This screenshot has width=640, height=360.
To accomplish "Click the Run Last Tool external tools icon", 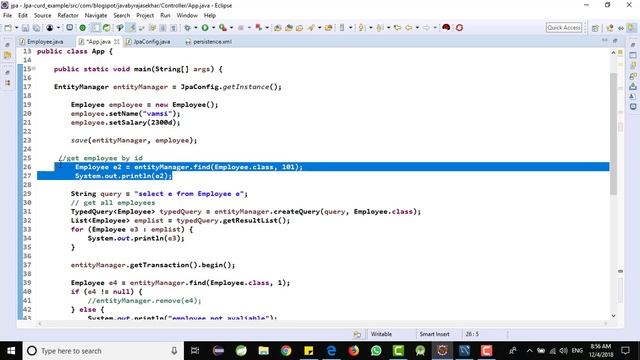I will (223, 28).
